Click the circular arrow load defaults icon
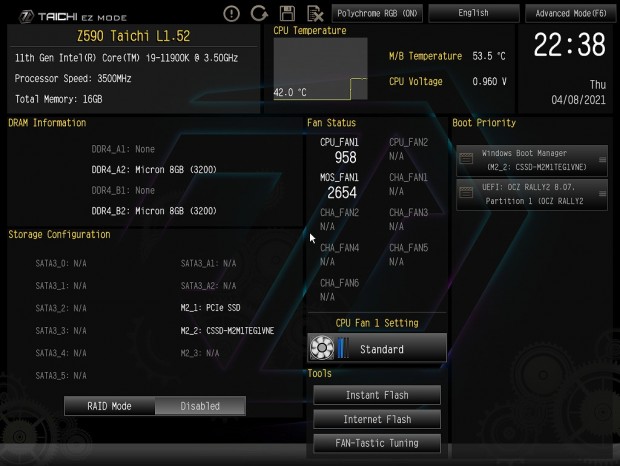This screenshot has width=620, height=466. 259,13
